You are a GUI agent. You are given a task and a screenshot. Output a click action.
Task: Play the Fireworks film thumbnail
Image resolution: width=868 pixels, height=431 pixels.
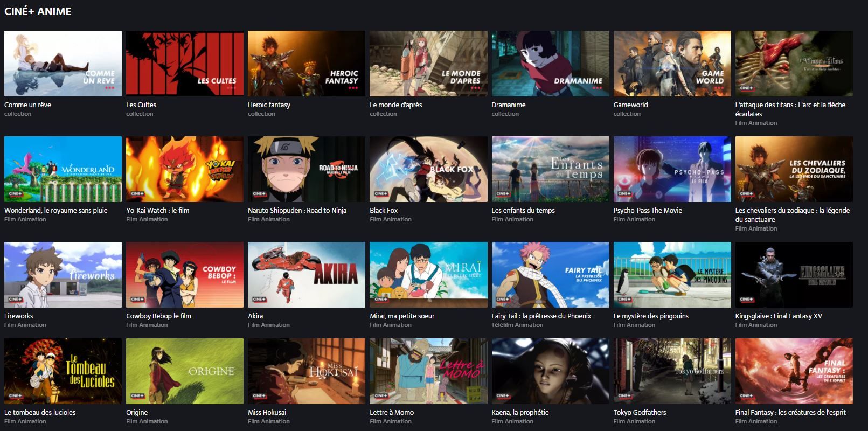(x=63, y=275)
